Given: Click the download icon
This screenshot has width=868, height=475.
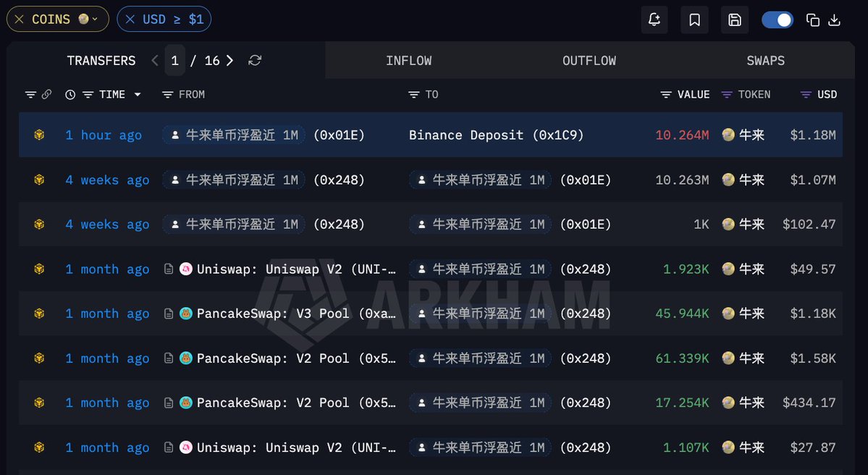Looking at the screenshot, I should tap(834, 20).
